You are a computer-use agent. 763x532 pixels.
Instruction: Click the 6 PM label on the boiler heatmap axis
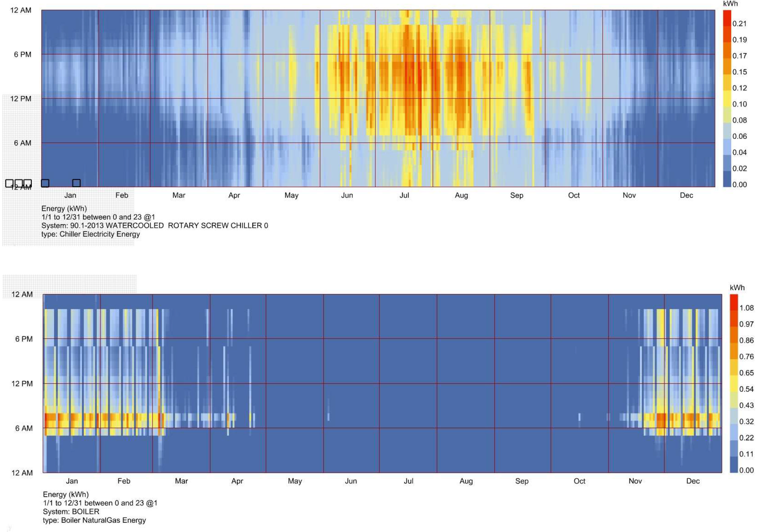point(24,339)
